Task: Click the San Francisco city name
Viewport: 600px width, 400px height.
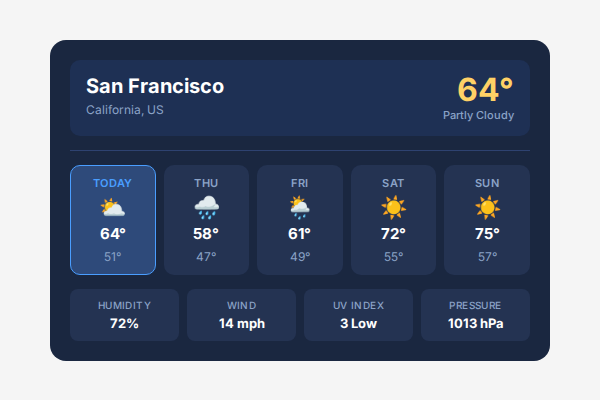Action: tap(155, 87)
